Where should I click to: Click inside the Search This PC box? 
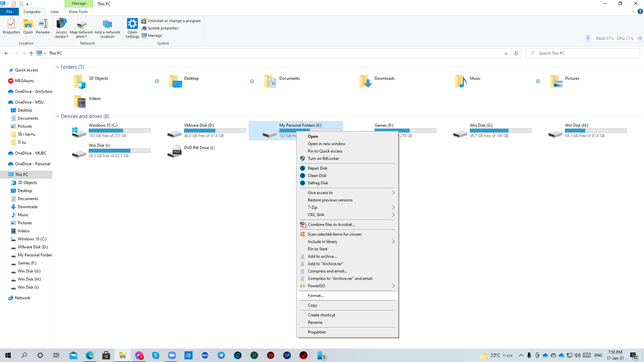point(570,53)
